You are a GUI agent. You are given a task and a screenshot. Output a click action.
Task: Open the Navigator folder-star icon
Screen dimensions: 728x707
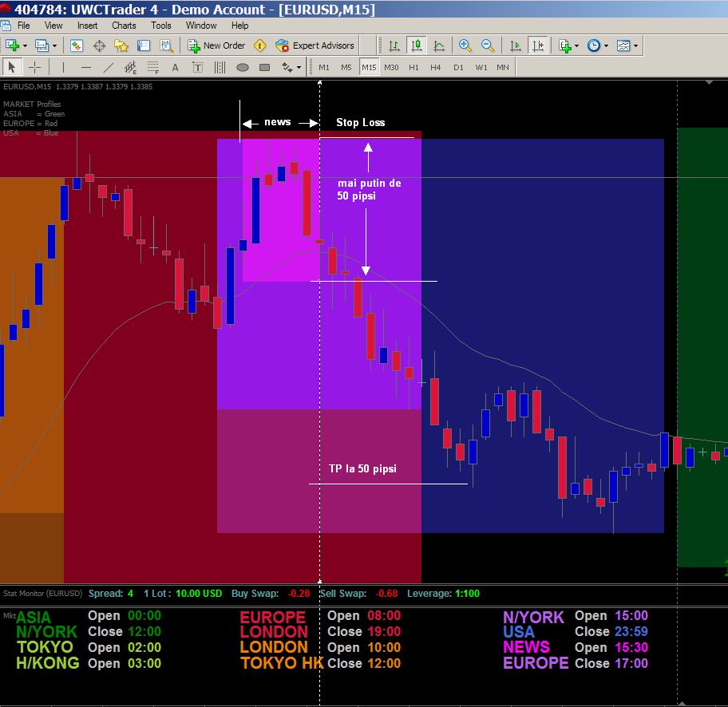pos(121,45)
